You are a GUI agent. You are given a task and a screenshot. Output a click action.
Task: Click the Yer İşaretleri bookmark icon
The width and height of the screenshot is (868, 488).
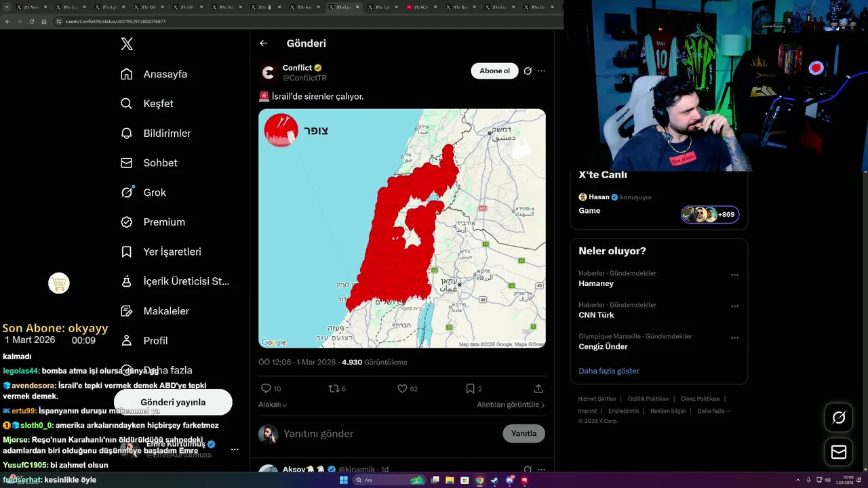[x=127, y=251]
